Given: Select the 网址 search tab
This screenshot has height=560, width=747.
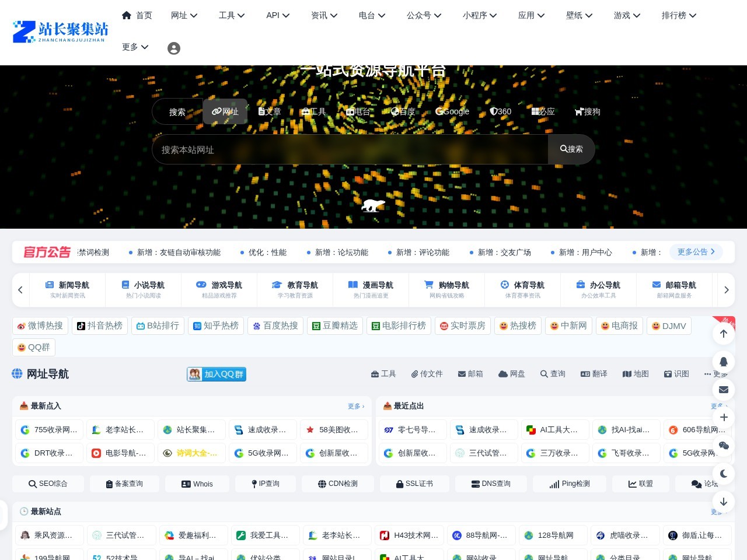Looking at the screenshot, I should tap(225, 111).
